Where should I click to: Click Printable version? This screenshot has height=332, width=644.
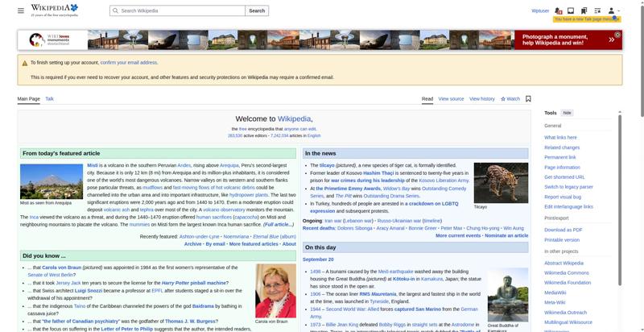point(561,240)
